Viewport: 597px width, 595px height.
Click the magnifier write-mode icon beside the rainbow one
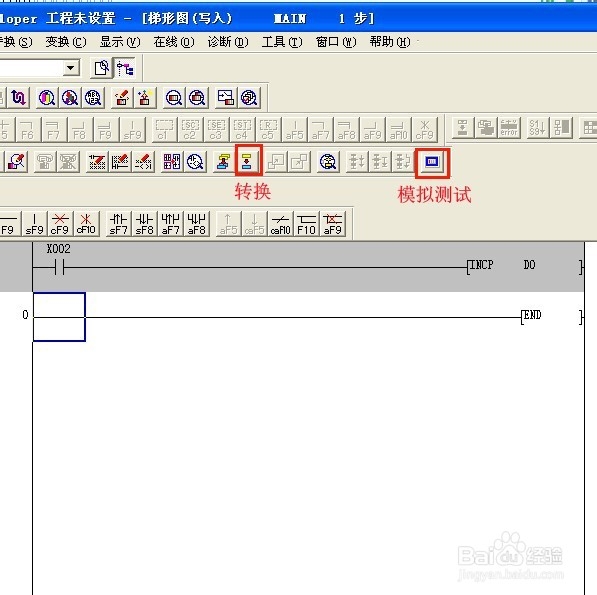(x=70, y=98)
